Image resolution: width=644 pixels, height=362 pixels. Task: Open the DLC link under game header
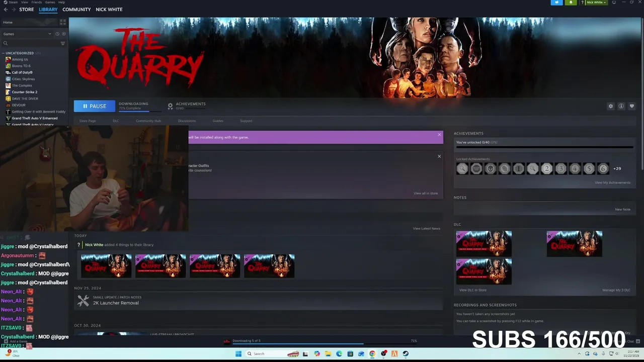tap(116, 121)
